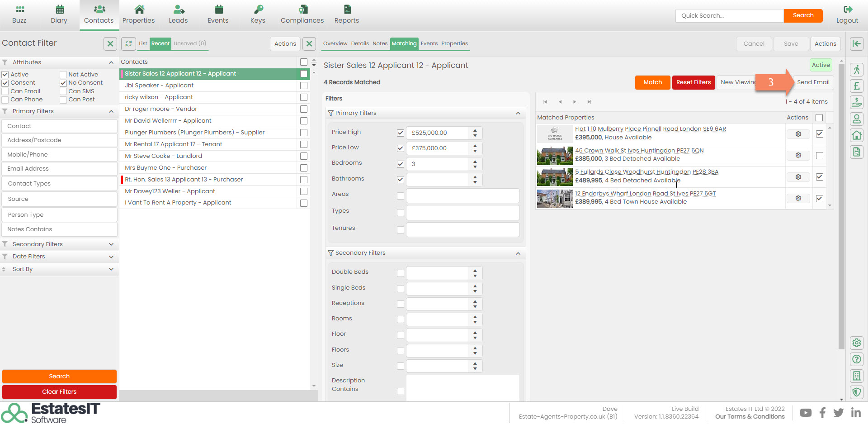The height and width of the screenshot is (424, 868).
Task: Click the YouTube icon in the footer
Action: [x=805, y=413]
